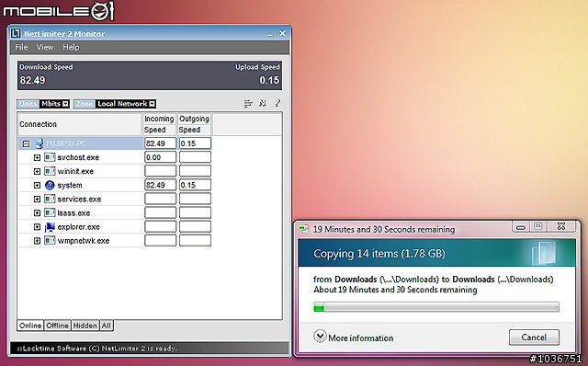Expand the lsass.exe row
This screenshot has width=588, height=366.
tap(37, 213)
